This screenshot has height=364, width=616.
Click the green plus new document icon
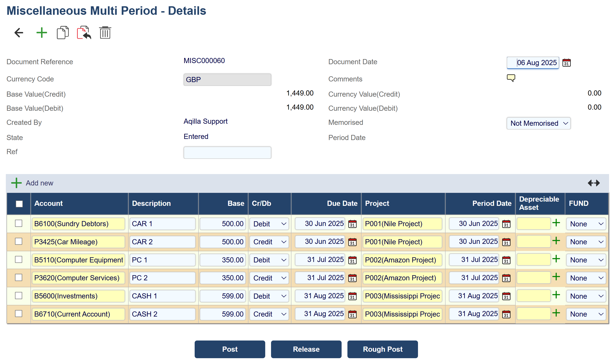[41, 33]
